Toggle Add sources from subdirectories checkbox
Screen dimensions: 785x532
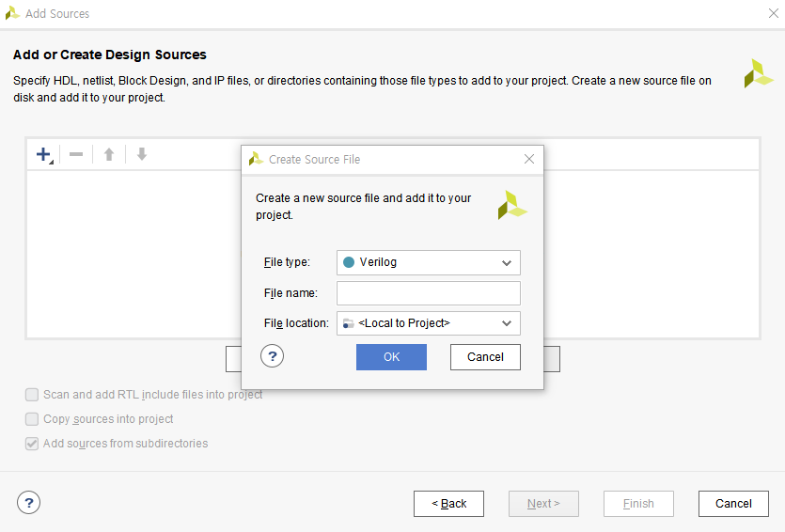(32, 444)
